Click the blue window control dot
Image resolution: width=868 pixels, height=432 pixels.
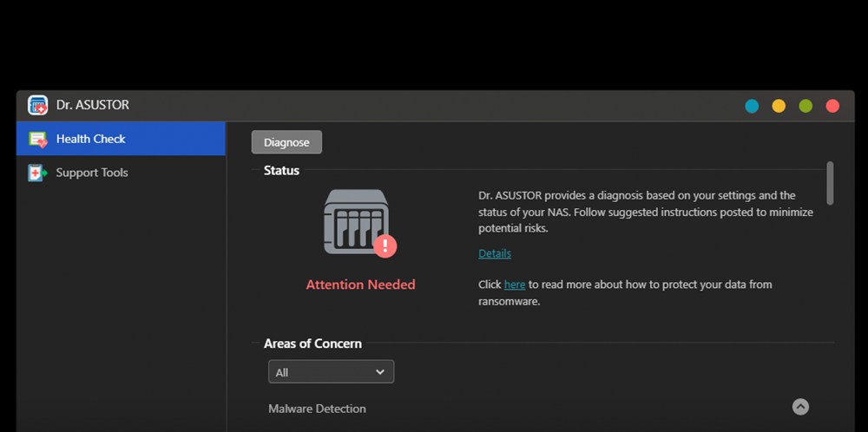click(x=751, y=106)
